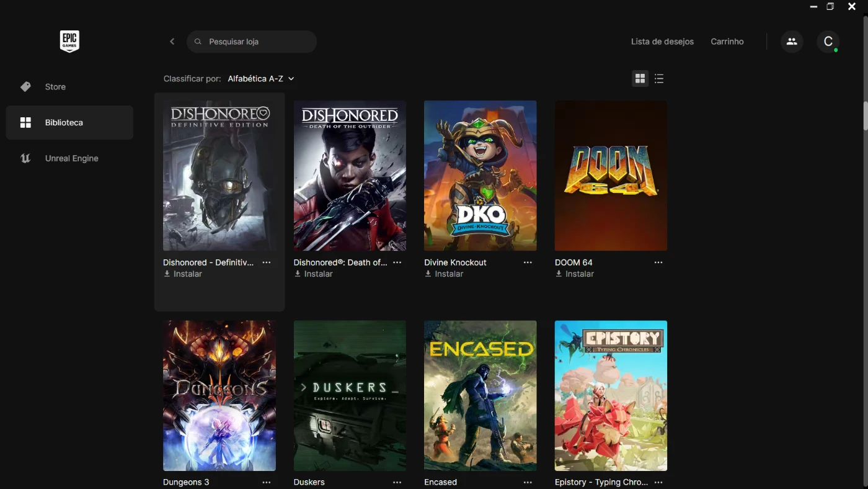The image size is (868, 489).
Task: Open options menu for DOOM 64
Action: [658, 262]
